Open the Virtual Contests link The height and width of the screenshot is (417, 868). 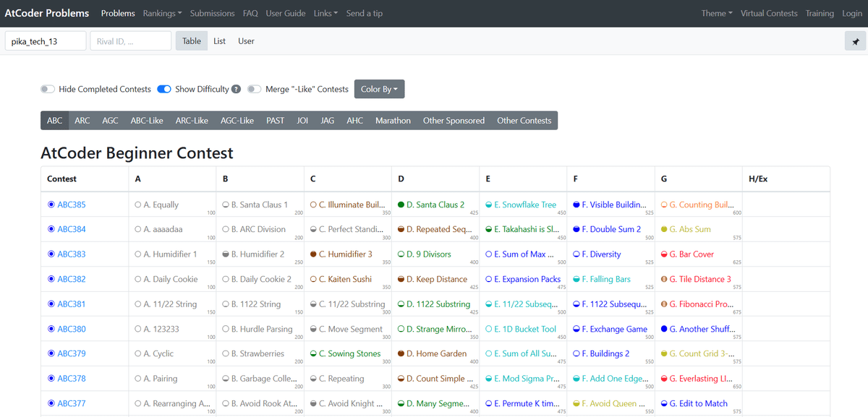769,13
